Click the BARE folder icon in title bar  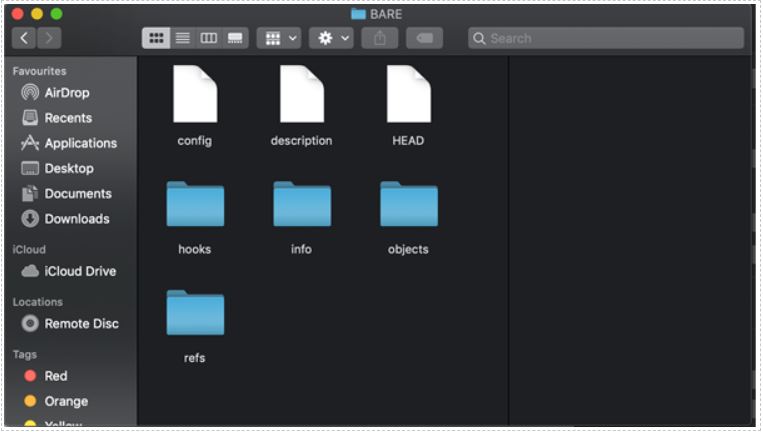[x=359, y=14]
